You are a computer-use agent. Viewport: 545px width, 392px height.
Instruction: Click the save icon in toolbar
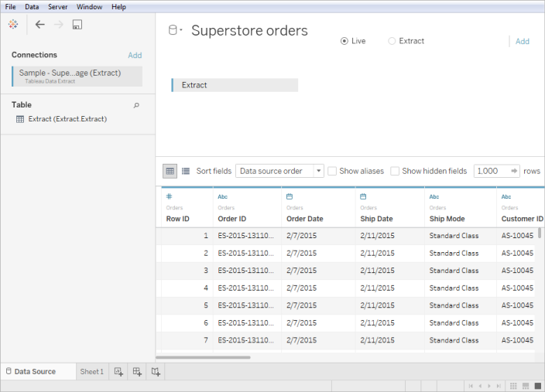[77, 25]
